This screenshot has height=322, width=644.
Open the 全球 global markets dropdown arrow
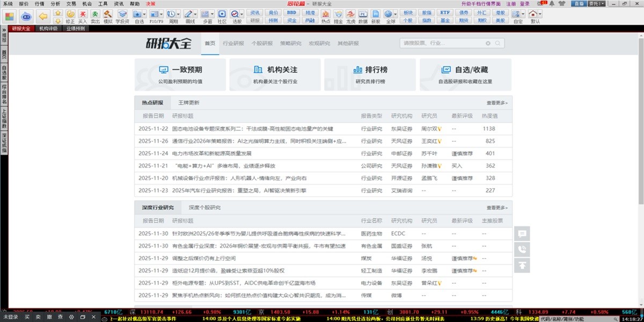[x=396, y=14]
